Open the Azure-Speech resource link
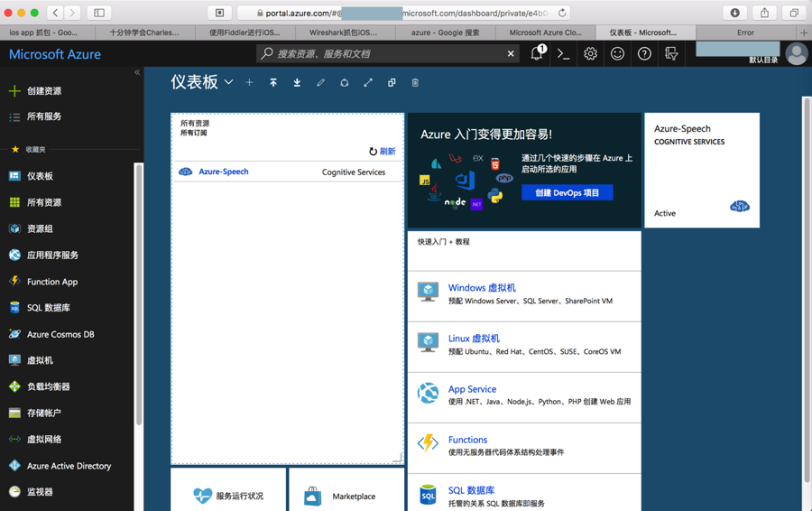812x511 pixels. point(223,172)
